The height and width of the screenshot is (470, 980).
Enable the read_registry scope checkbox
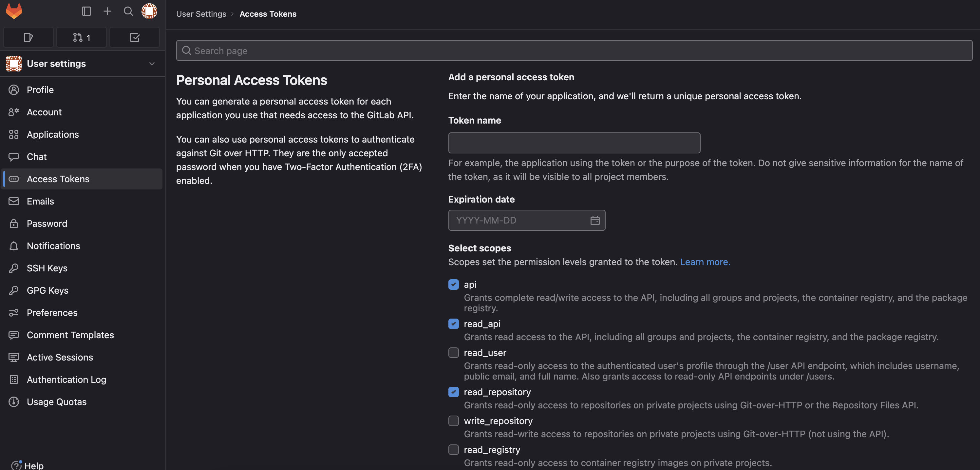click(x=453, y=450)
